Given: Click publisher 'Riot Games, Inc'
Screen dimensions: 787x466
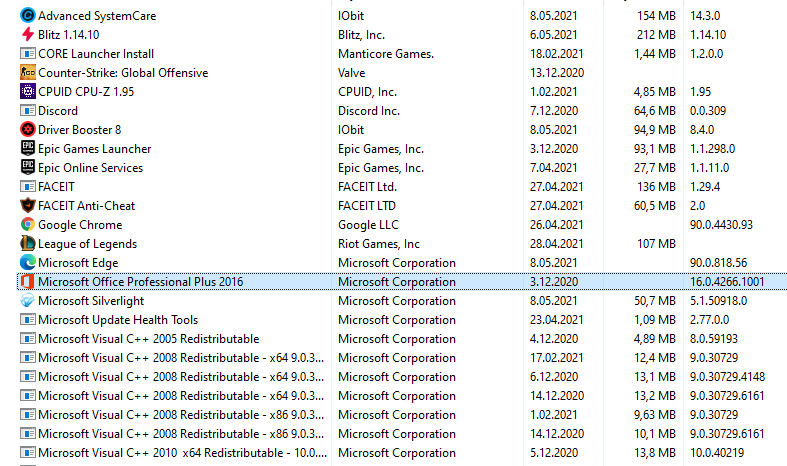Looking at the screenshot, I should point(379,244).
